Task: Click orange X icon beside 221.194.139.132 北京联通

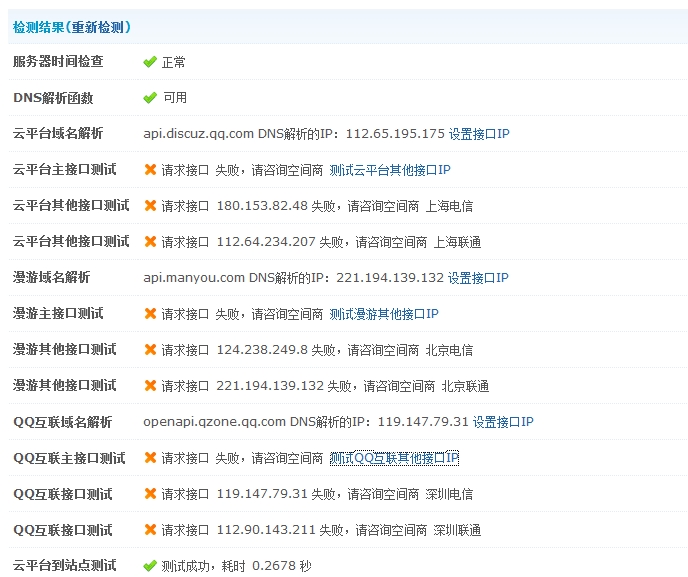Action: [x=150, y=385]
